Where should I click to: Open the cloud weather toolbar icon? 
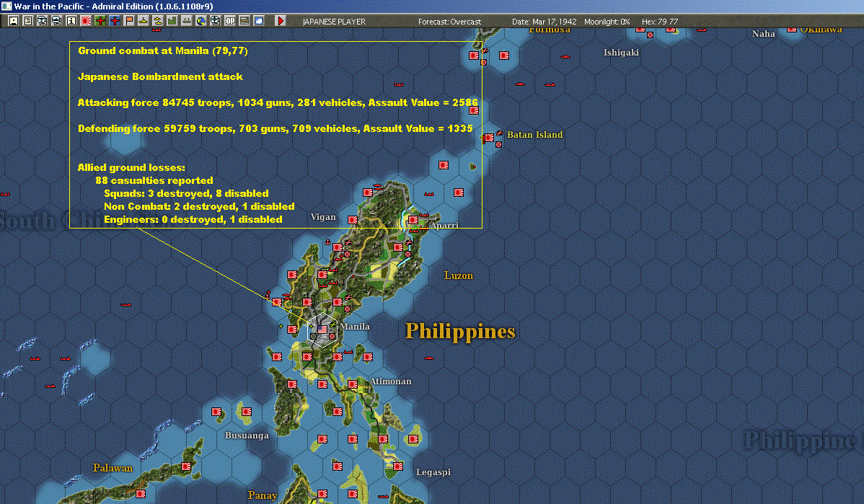258,21
